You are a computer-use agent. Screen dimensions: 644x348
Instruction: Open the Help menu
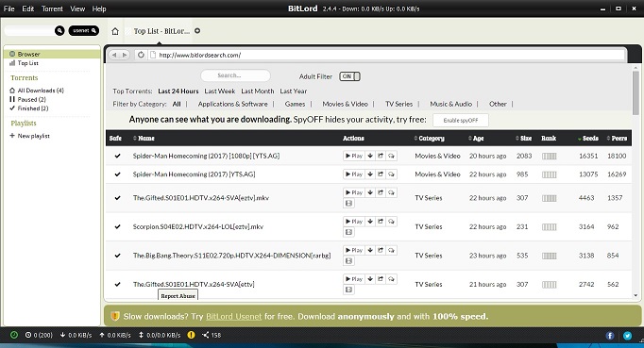coord(99,8)
